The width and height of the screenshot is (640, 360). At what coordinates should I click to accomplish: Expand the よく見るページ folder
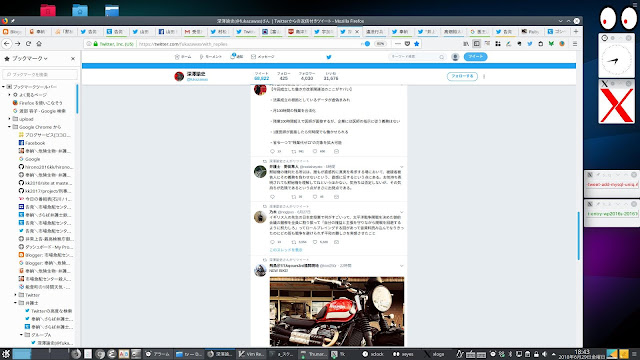pyautogui.click(x=9, y=95)
